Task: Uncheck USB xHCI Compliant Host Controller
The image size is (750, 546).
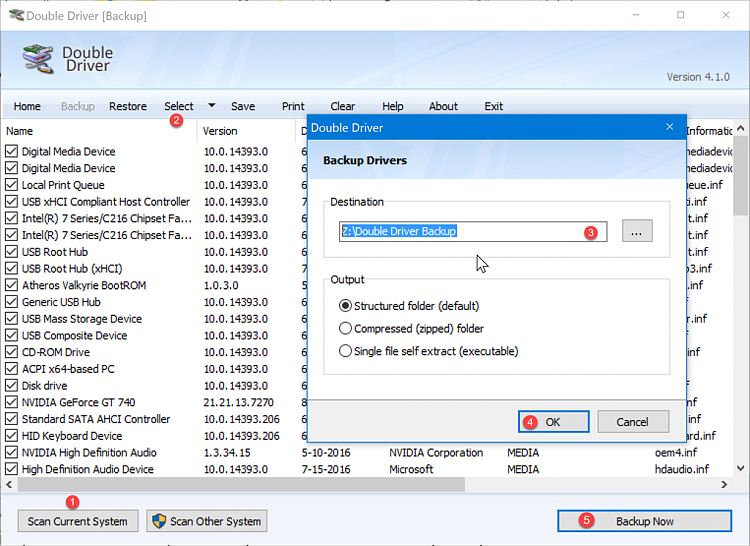Action: [x=11, y=202]
